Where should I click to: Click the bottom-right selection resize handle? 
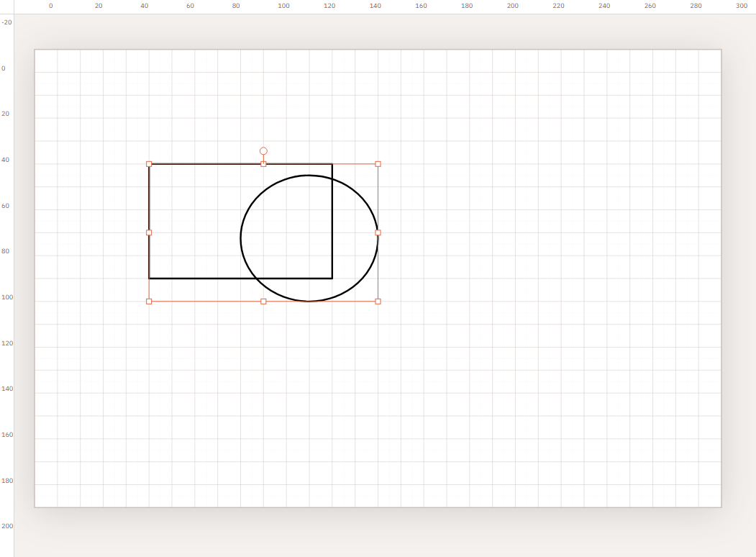[x=378, y=302]
